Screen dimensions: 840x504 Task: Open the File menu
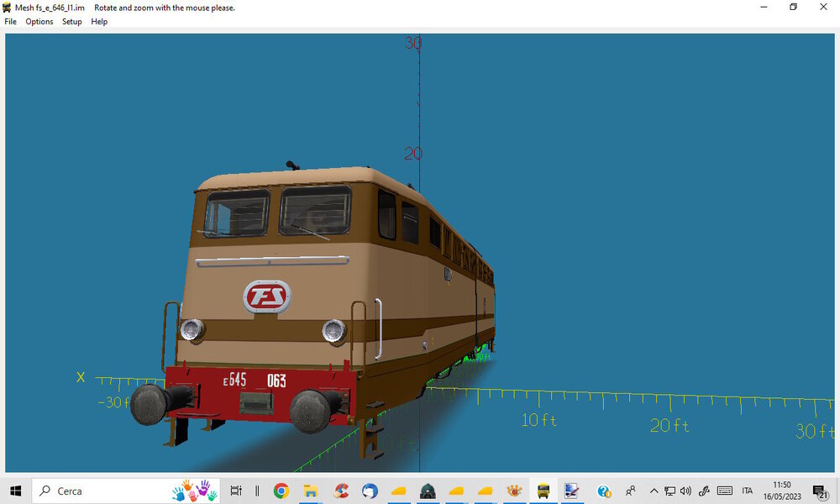click(x=10, y=22)
